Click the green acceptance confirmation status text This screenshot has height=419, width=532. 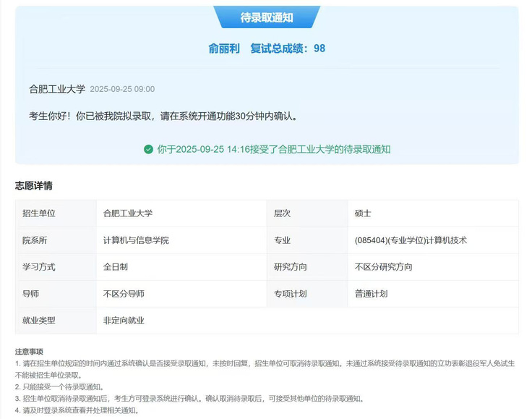point(273,149)
